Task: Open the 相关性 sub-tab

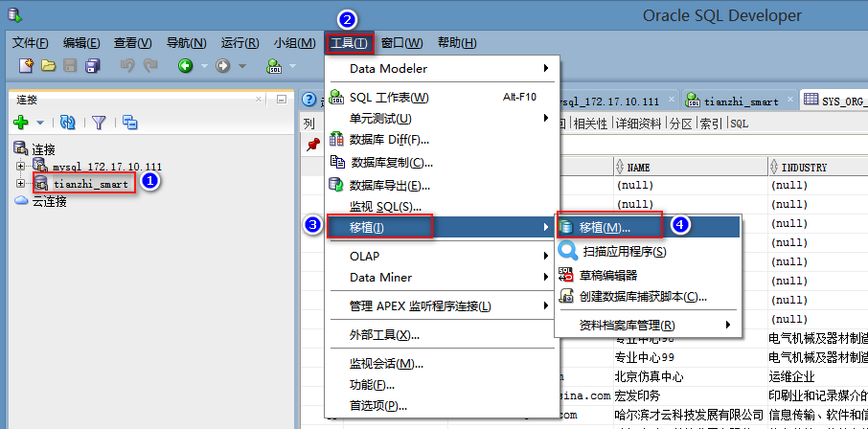Action: point(589,124)
